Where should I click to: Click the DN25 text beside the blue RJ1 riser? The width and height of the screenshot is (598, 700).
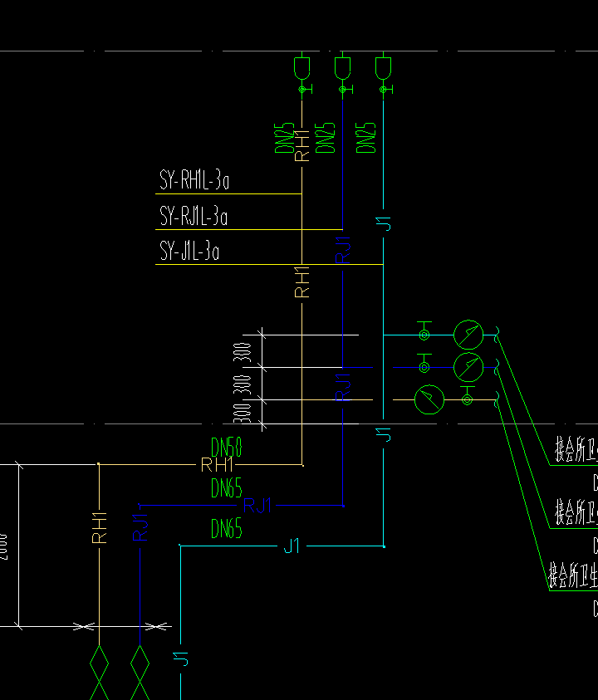point(325,138)
